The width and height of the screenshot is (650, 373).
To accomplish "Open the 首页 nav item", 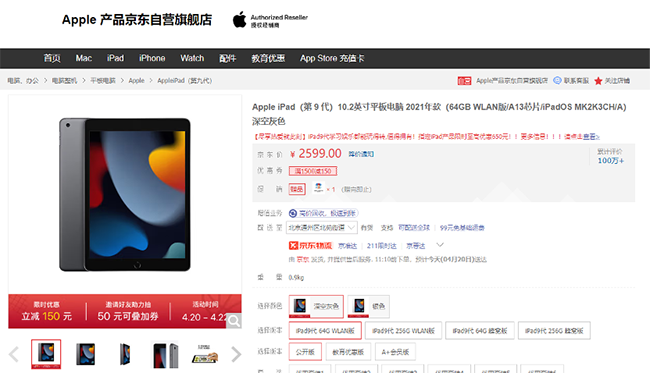I will click(52, 58).
